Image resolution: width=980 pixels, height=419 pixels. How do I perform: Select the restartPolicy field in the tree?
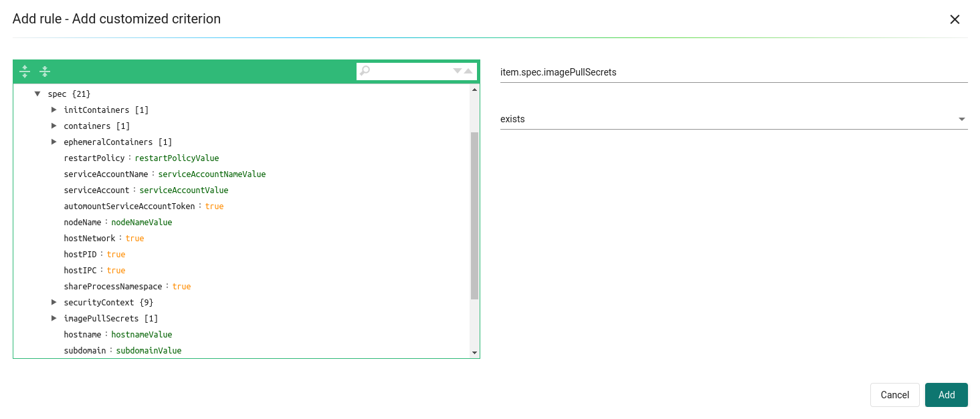point(94,158)
